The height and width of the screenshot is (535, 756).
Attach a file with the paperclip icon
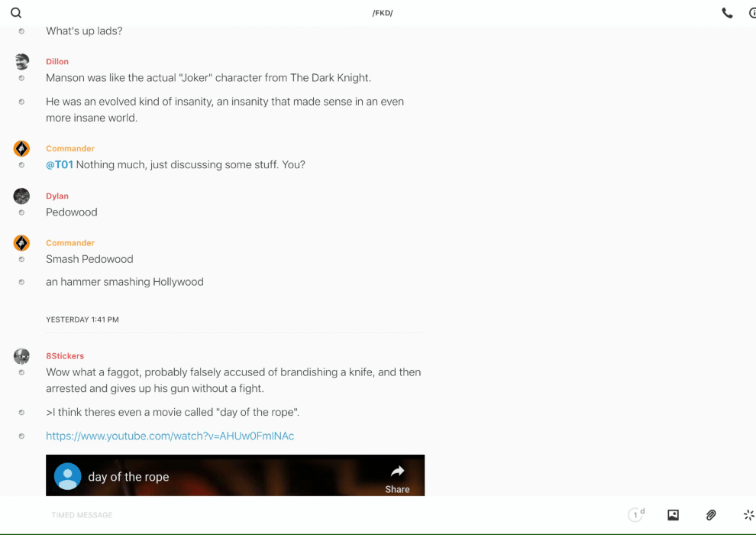[x=711, y=515]
